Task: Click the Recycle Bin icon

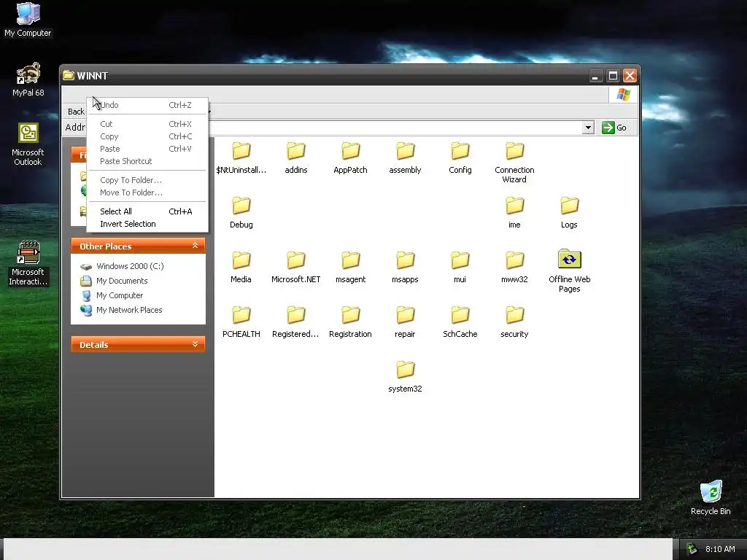Action: click(x=711, y=497)
